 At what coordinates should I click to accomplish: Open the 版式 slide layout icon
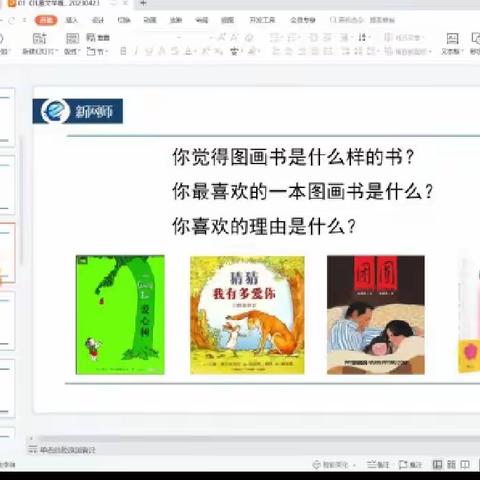[x=72, y=39]
